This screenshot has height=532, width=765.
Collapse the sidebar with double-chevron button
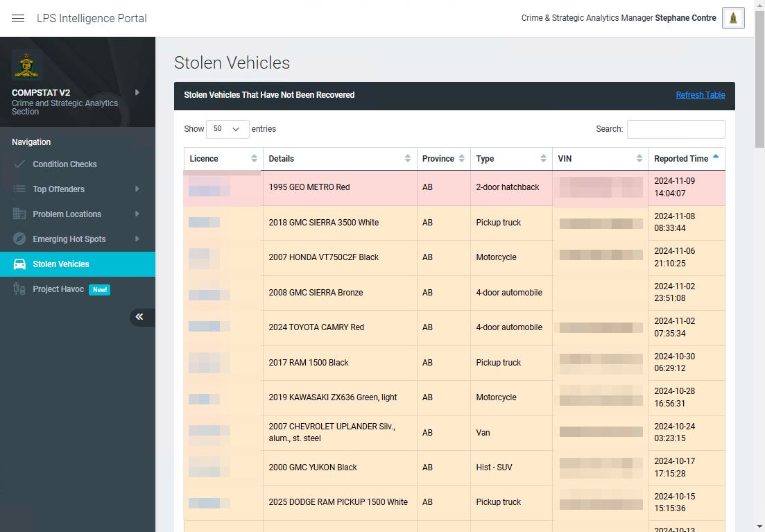point(139,317)
